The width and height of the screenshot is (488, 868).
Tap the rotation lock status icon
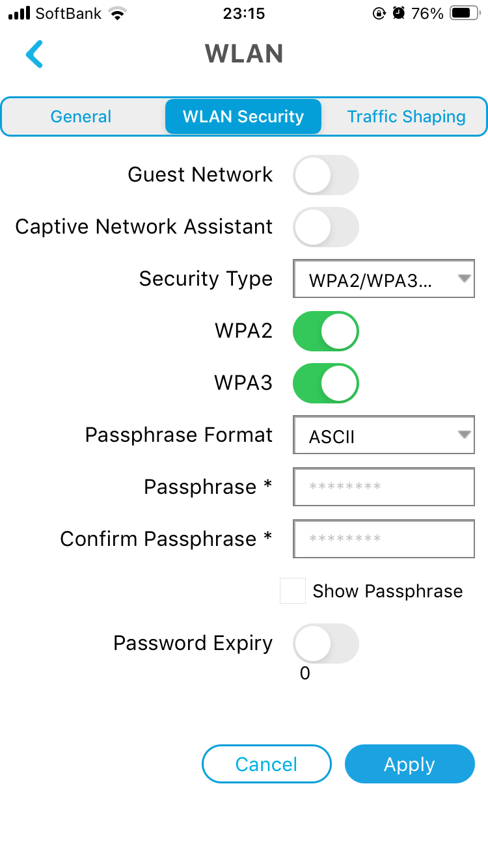pyautogui.click(x=379, y=13)
